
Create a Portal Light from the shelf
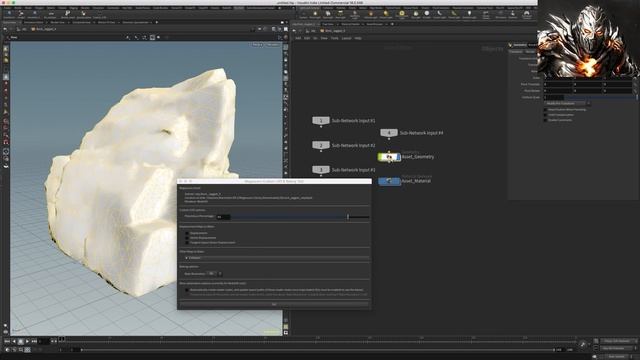point(453,14)
